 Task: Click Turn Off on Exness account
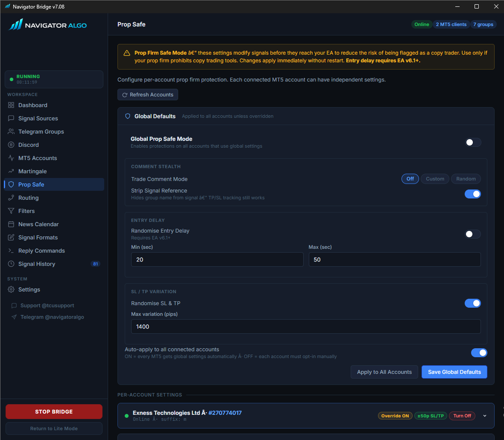click(x=462, y=416)
